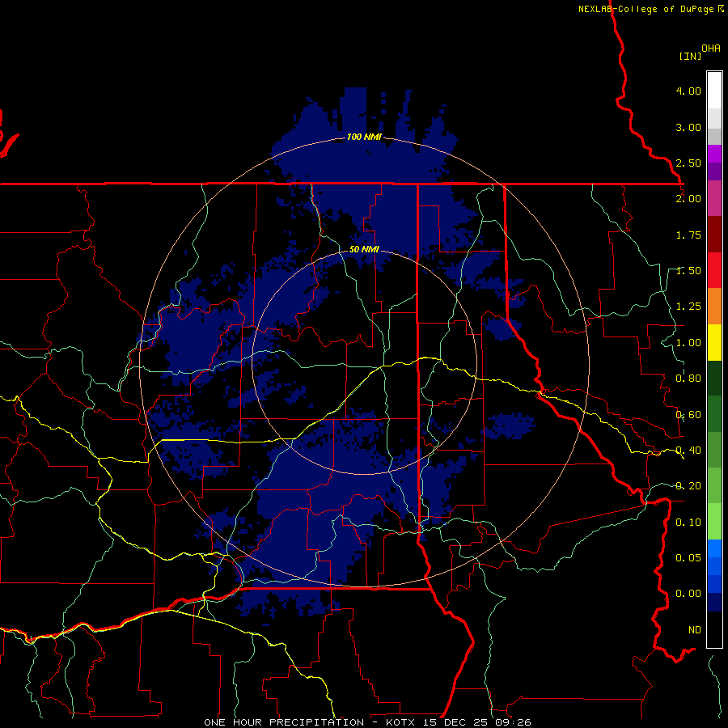Select the orange 1.25 legend swatch
The image size is (728, 728).
[x=714, y=307]
